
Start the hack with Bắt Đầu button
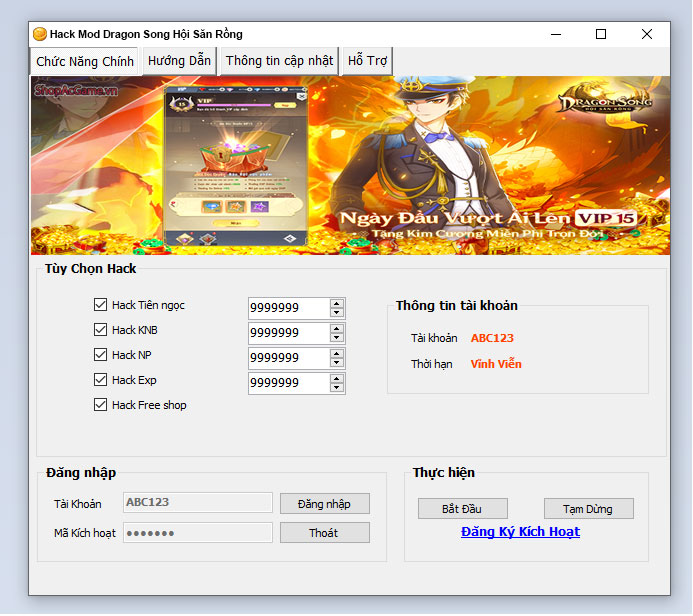[463, 509]
